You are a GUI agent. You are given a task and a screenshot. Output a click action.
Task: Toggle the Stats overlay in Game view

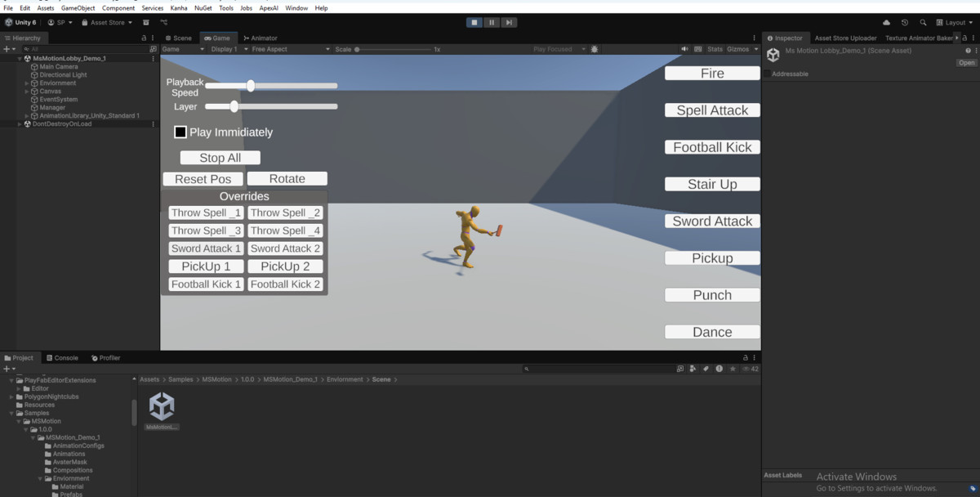coord(715,49)
